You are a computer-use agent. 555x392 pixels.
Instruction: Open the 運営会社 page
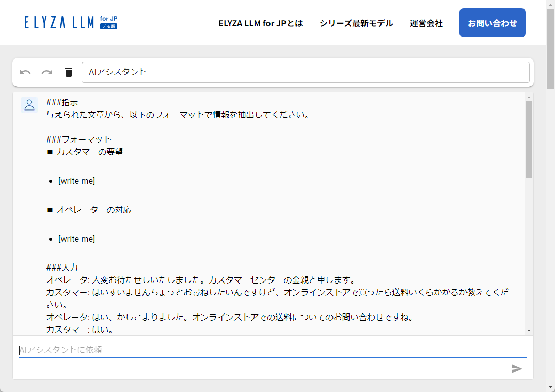[x=426, y=23]
